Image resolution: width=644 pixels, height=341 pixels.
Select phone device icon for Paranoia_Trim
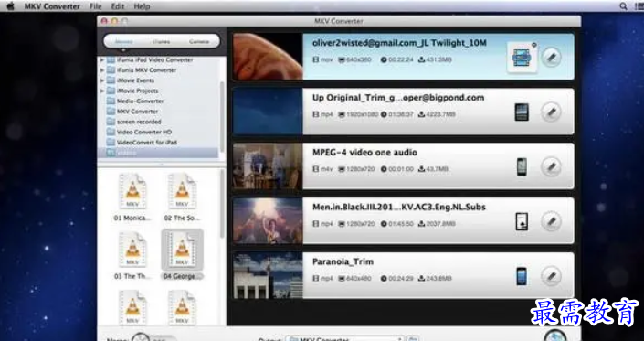coord(522,276)
